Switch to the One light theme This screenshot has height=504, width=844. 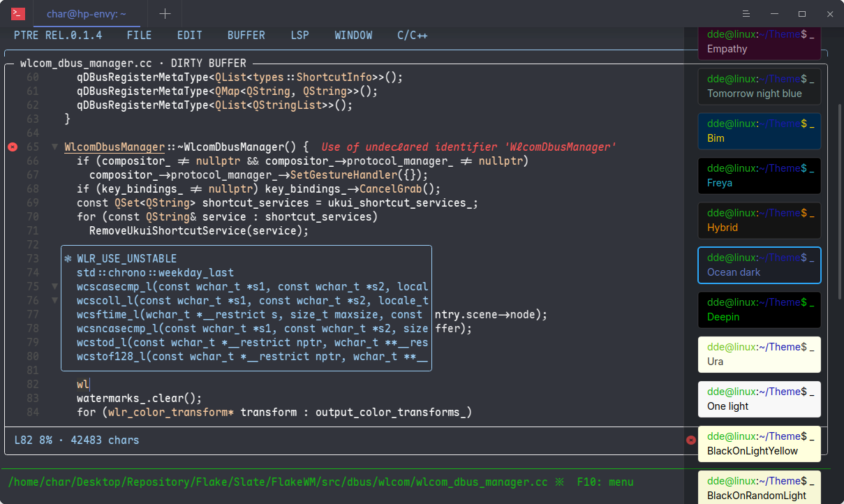760,399
